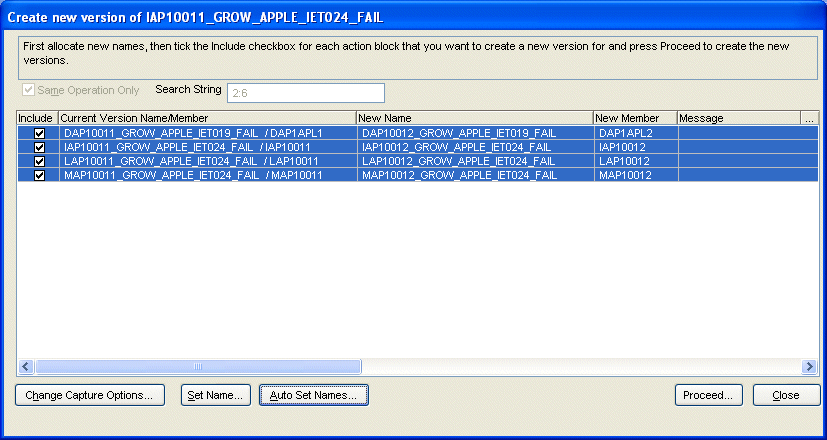Close the dialog with Close button
This screenshot has width=827, height=440.
786,395
